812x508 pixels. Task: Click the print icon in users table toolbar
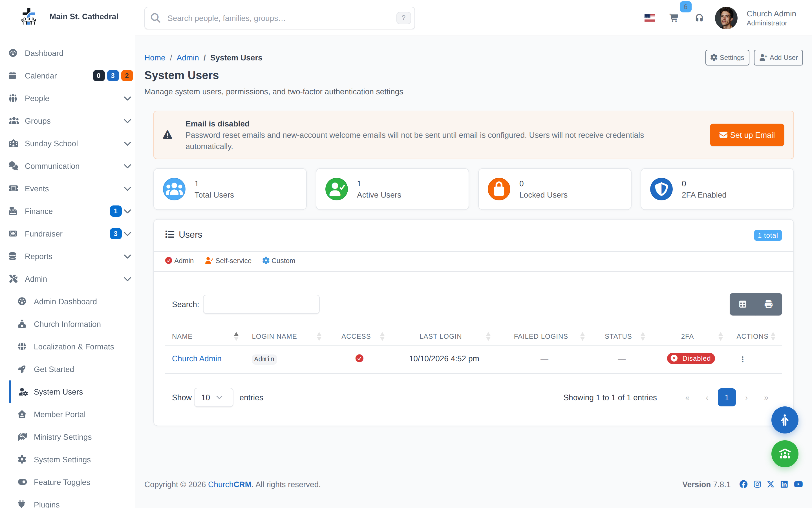(768, 304)
